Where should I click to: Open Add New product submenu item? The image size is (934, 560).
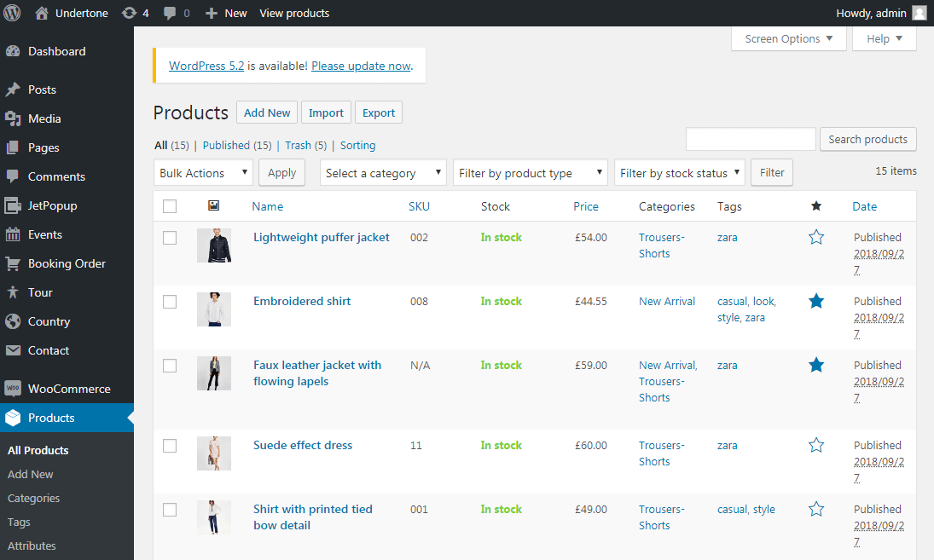[x=31, y=474]
